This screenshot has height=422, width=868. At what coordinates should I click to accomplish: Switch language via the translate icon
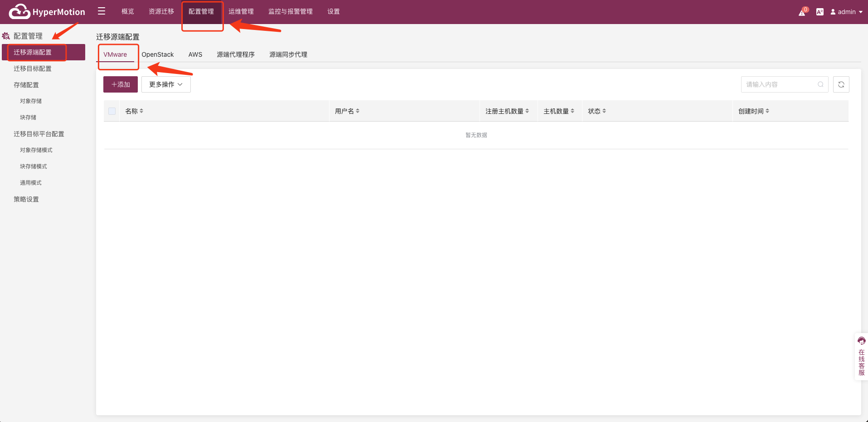tap(820, 12)
